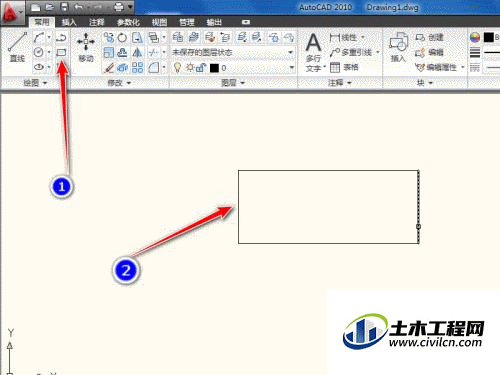Switch to the 插入 ribbon tab
The height and width of the screenshot is (375, 500).
(69, 22)
